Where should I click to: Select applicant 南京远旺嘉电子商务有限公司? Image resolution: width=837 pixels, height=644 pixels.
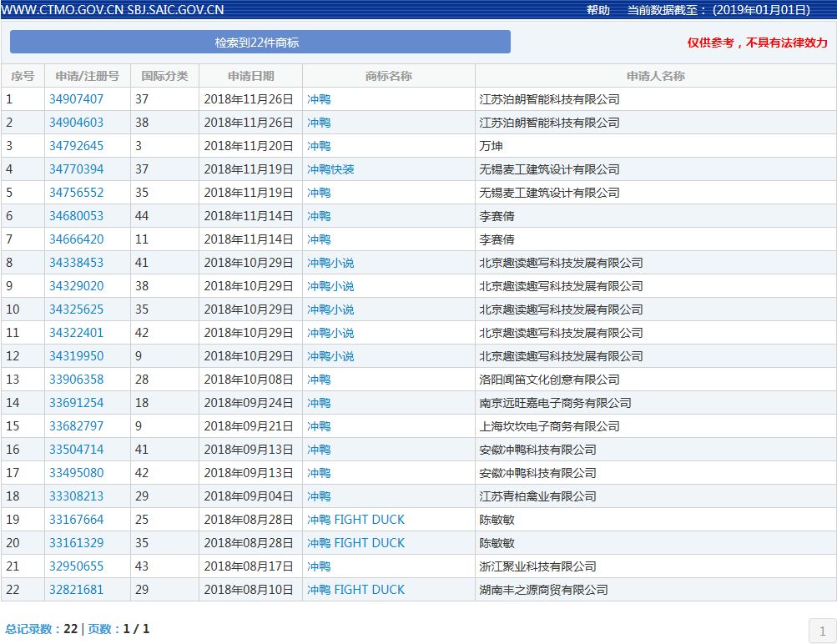click(555, 403)
